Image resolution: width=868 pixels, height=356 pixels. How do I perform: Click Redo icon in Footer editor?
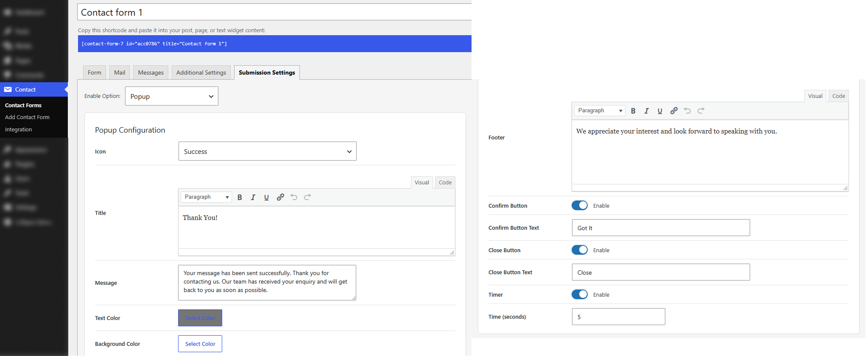click(x=701, y=111)
